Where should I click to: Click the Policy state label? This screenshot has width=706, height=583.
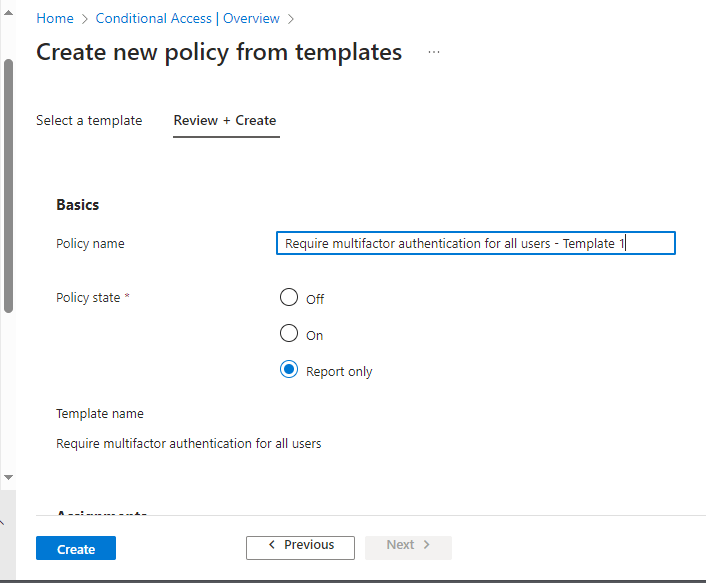click(88, 298)
